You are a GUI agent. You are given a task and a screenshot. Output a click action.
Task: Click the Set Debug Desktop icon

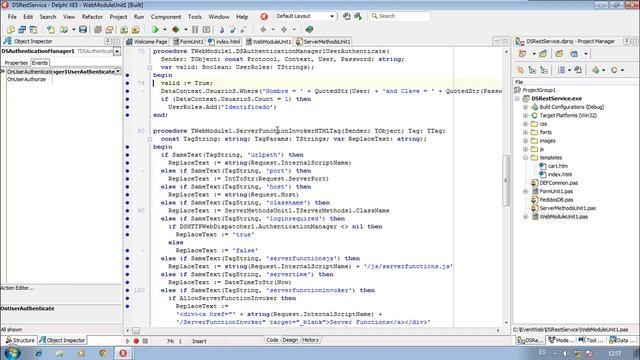coord(358,16)
